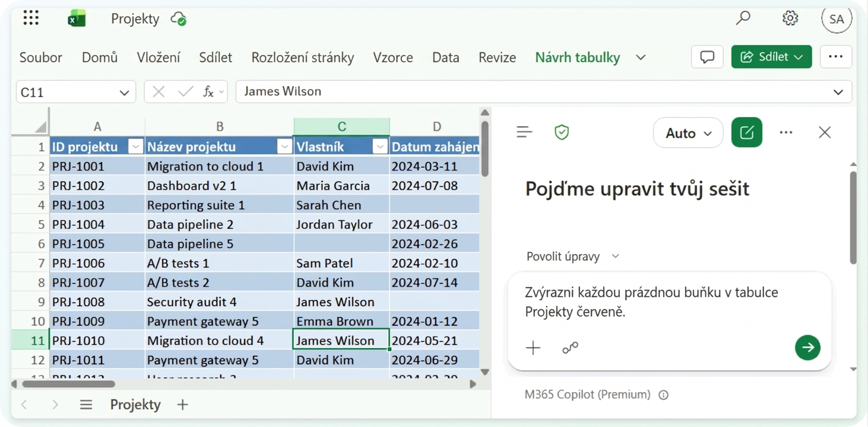Open the ID projektu column filter dropdown
The image size is (868, 427).
(136, 147)
